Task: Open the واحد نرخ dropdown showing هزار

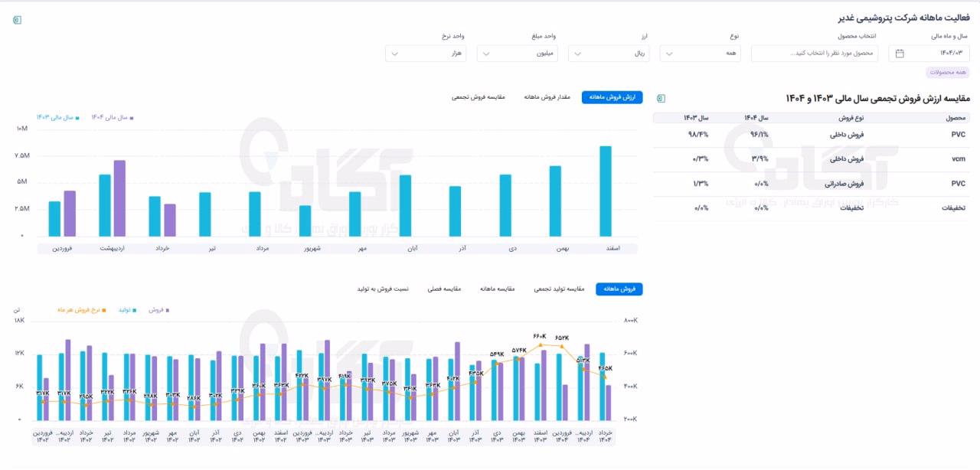Action: (426, 54)
